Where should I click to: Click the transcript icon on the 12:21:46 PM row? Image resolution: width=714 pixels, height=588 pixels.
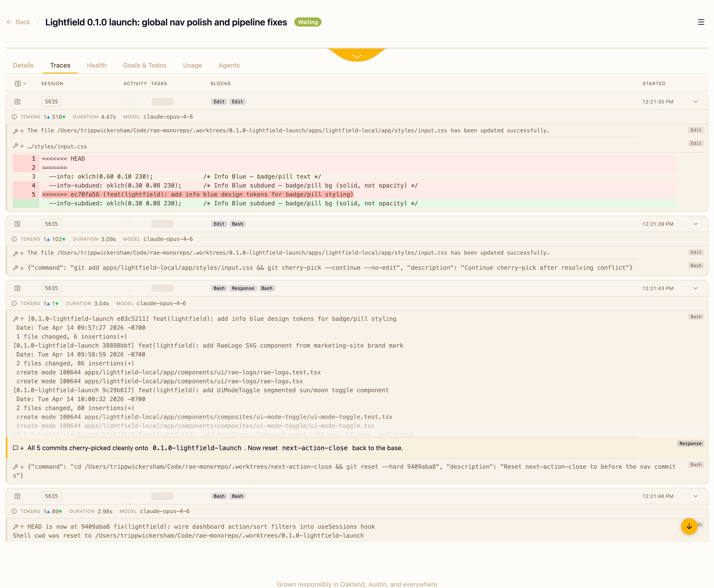18,496
